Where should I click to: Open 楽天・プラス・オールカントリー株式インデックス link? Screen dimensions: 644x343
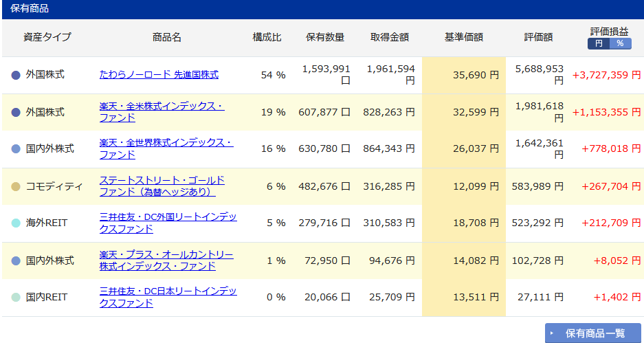(x=166, y=261)
